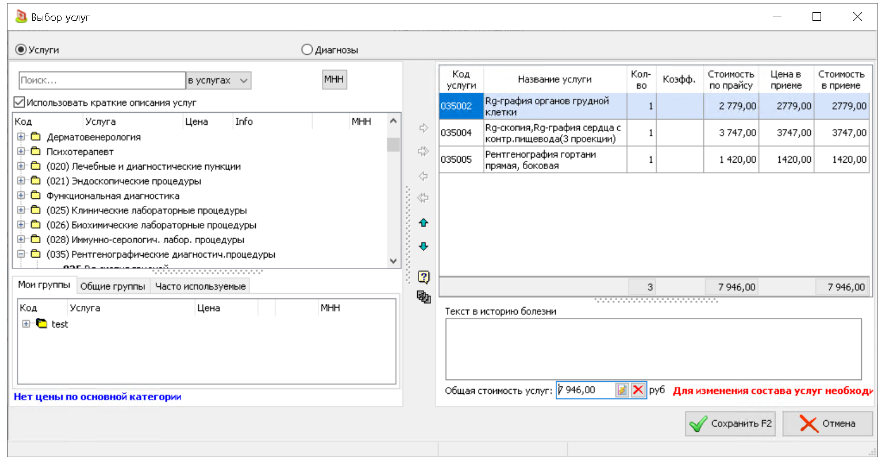Select the Услуги radio button
Image resolution: width=879 pixels, height=461 pixels.
20,49
